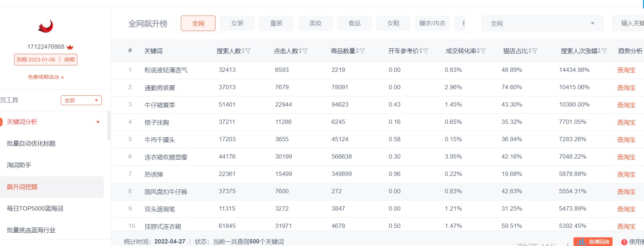This screenshot has height=246, width=644.
Task: Toggle sort arrows on 搜索人数 column
Action: click(243, 51)
